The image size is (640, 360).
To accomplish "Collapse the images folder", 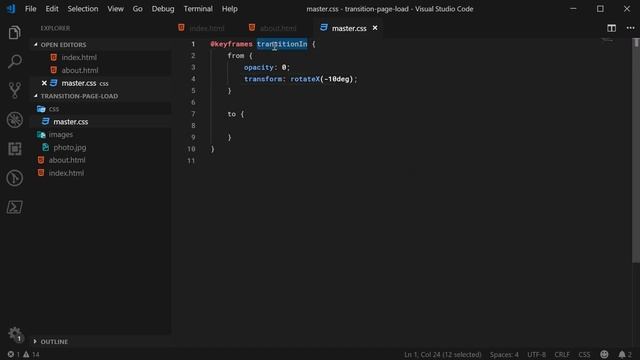I will (60, 134).
